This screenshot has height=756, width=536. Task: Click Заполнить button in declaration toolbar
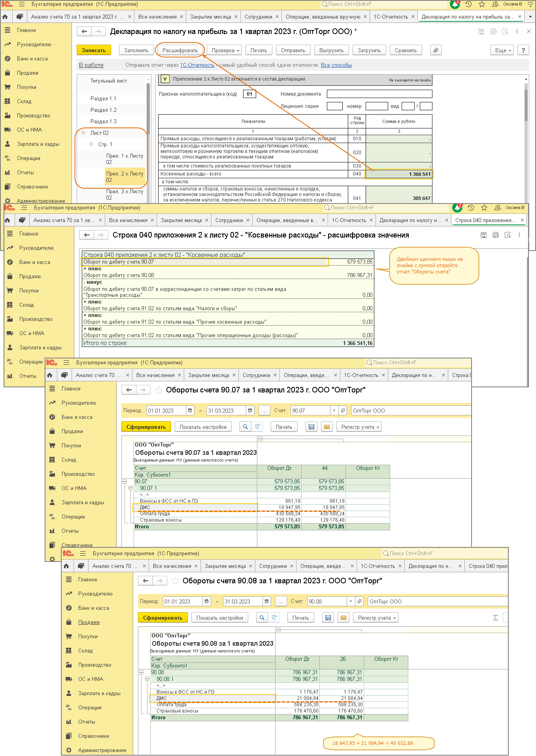click(x=136, y=50)
